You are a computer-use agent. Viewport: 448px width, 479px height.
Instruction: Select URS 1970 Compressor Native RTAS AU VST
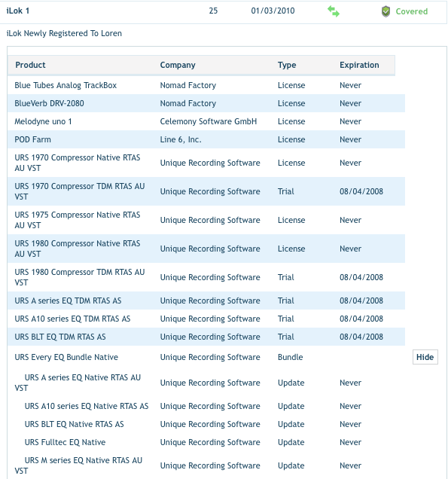(78, 163)
